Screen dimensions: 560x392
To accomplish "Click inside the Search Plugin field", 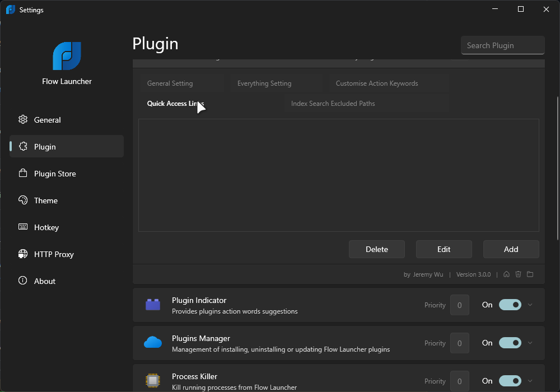I will point(502,45).
